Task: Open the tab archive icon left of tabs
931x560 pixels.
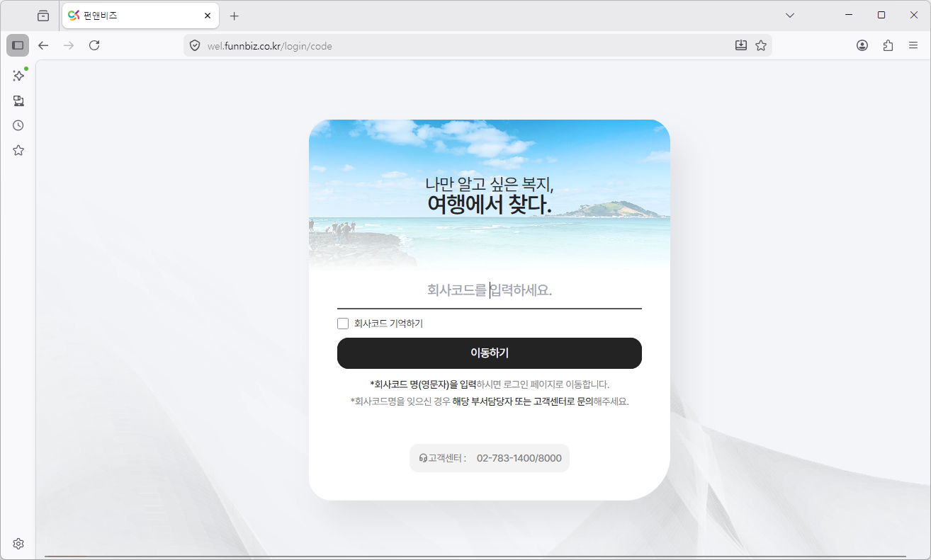Action: [x=43, y=16]
